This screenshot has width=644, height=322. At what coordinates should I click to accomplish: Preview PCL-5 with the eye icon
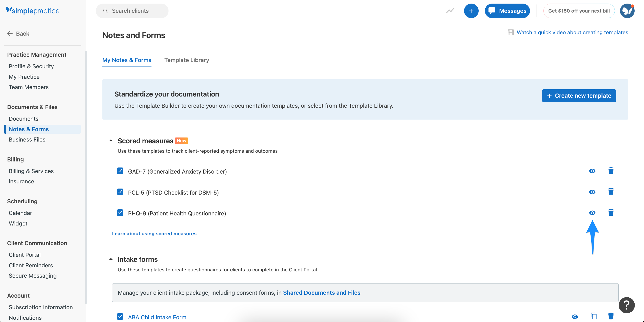tap(592, 192)
